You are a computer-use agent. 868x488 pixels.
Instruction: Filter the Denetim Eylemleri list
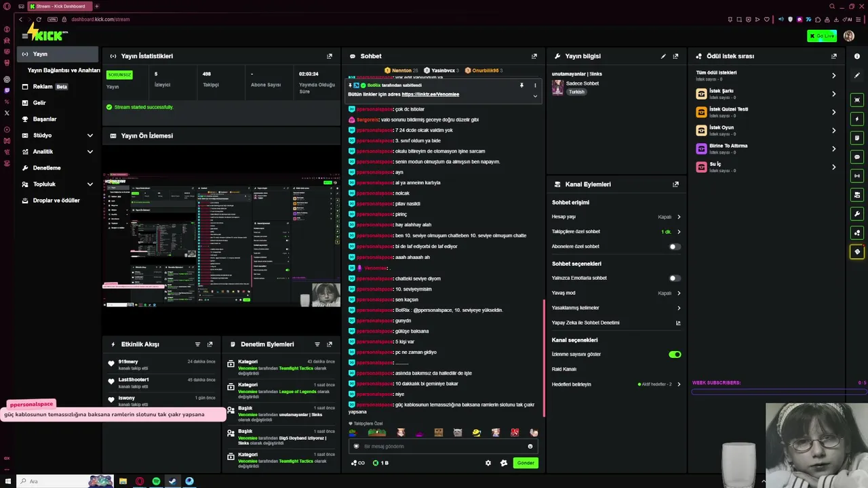pyautogui.click(x=317, y=344)
